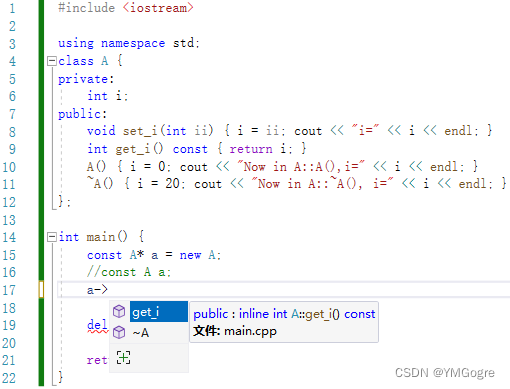Click the comment '//const A a;' on line 16

point(129,272)
